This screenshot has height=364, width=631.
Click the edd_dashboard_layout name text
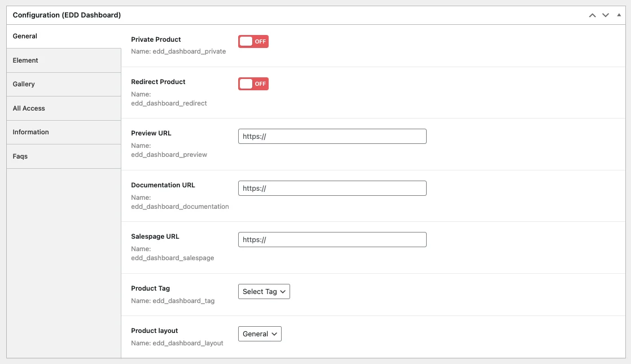point(188,343)
